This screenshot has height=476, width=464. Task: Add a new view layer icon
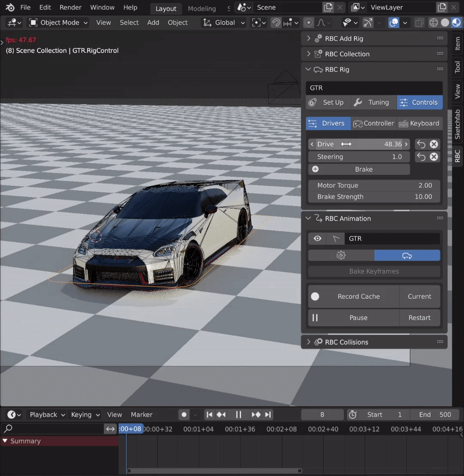click(441, 8)
